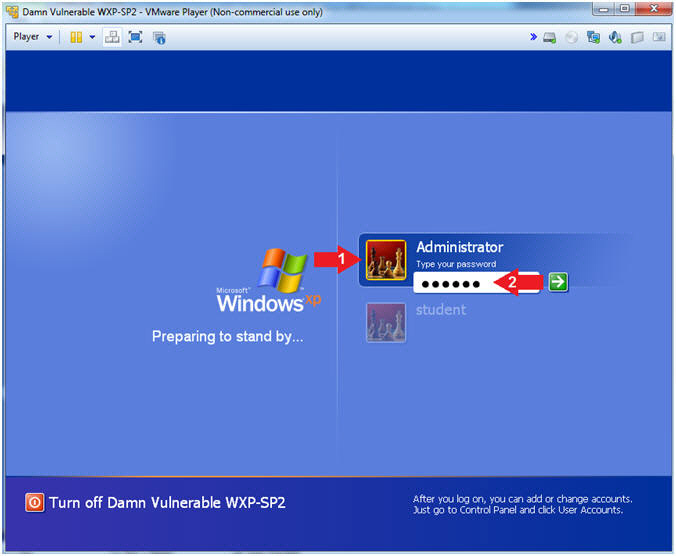The width and height of the screenshot is (676, 556).
Task: Click the Turn off Damn Vulnerable WXP-SP2 text
Action: [167, 503]
